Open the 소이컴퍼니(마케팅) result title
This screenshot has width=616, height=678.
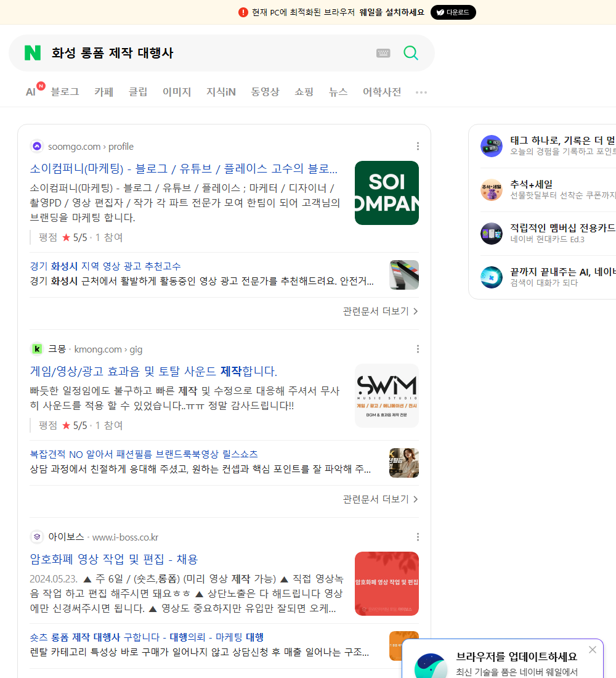[184, 168]
